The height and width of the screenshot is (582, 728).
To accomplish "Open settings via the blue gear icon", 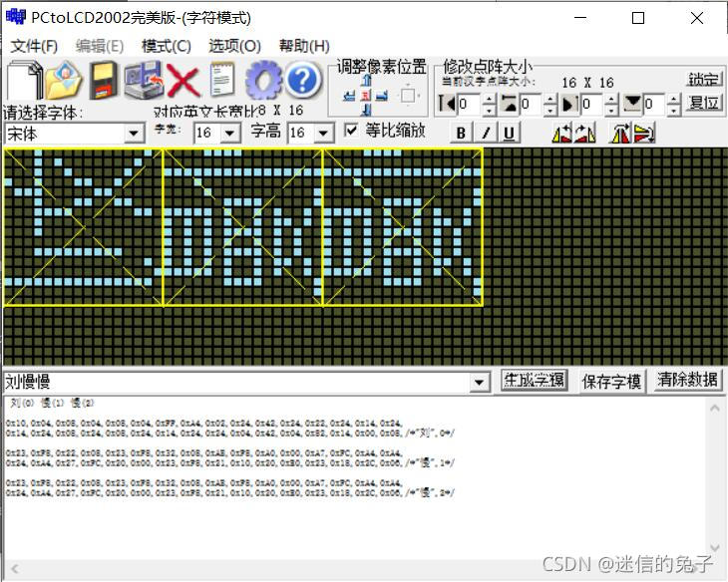I will tap(263, 80).
